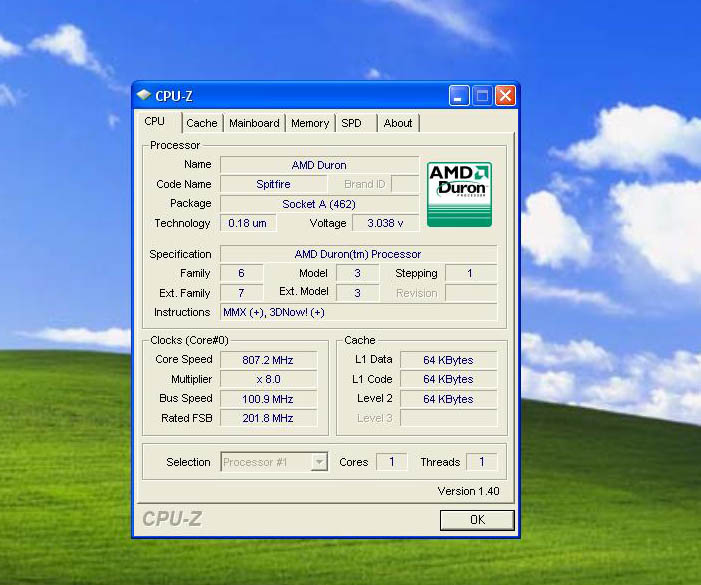Open the Mainboard tab
This screenshot has height=585, width=701.
(254, 123)
